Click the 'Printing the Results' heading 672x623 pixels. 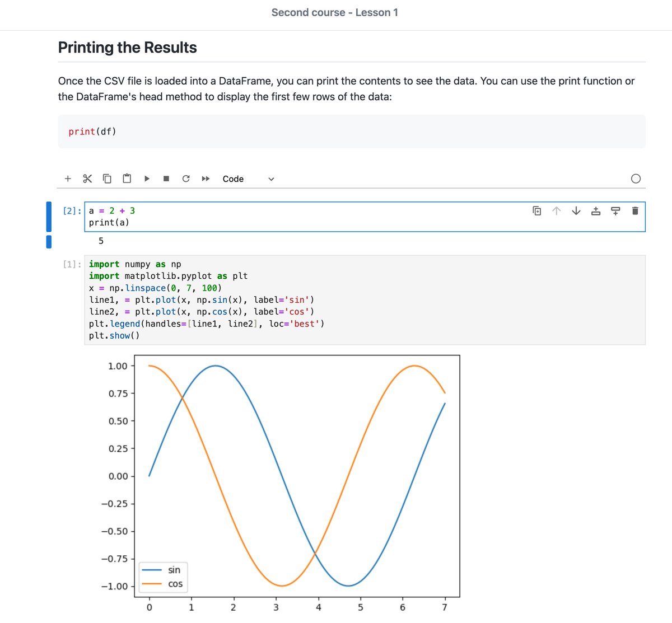128,48
